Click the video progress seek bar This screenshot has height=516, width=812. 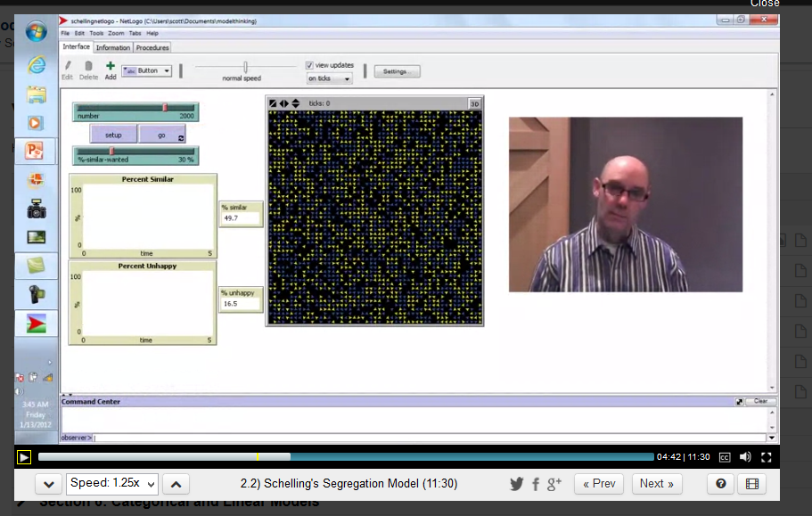(x=346, y=457)
